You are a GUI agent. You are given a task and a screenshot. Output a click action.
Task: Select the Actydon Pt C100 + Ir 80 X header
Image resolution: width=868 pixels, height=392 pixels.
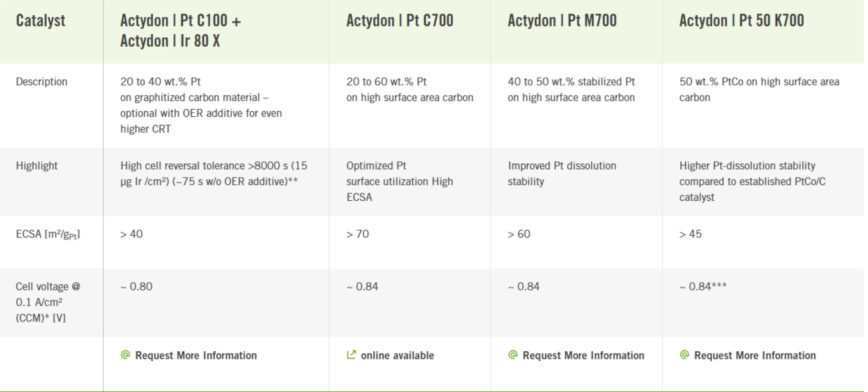181,31
